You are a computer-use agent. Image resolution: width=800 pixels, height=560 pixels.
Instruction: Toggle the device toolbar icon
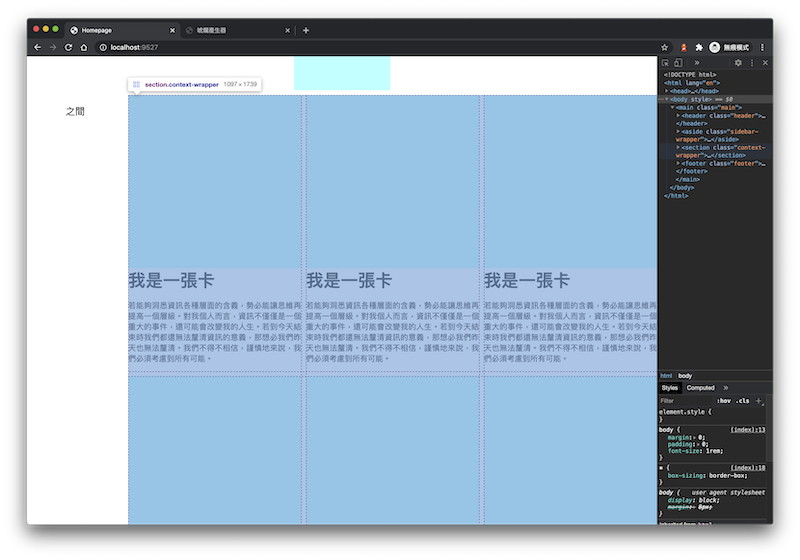678,63
